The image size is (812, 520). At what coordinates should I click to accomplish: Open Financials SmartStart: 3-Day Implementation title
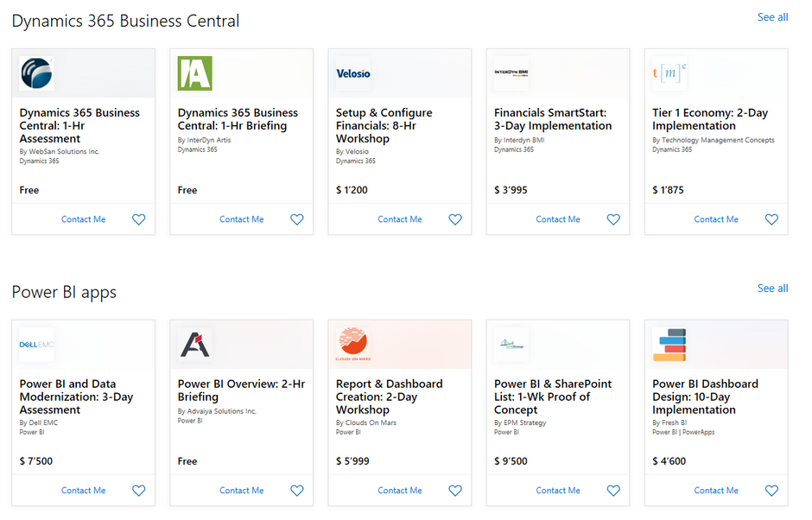point(553,119)
